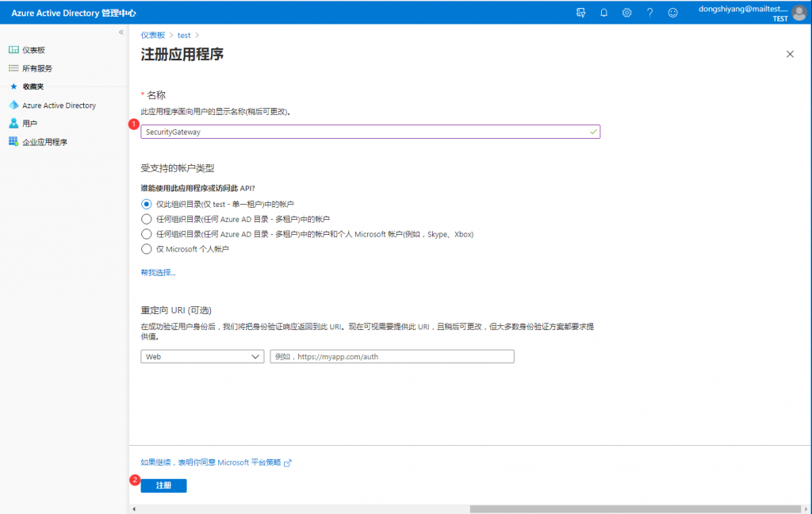Image resolution: width=812 pixels, height=514 pixels.
Task: Open the 帮我选择 help link
Action: 158,273
